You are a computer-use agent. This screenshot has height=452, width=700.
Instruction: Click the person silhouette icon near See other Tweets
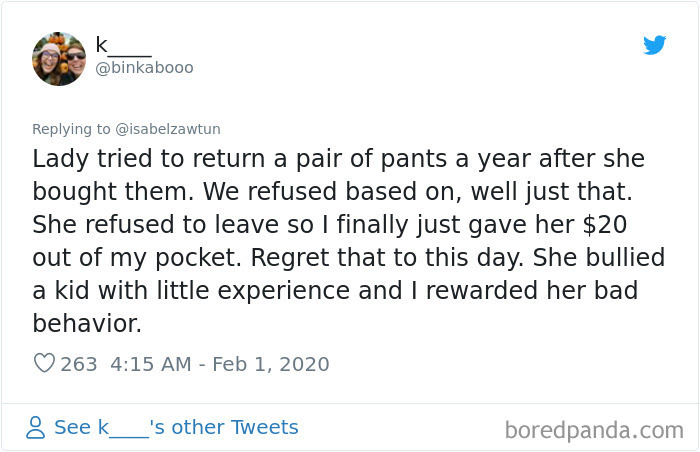click(35, 427)
